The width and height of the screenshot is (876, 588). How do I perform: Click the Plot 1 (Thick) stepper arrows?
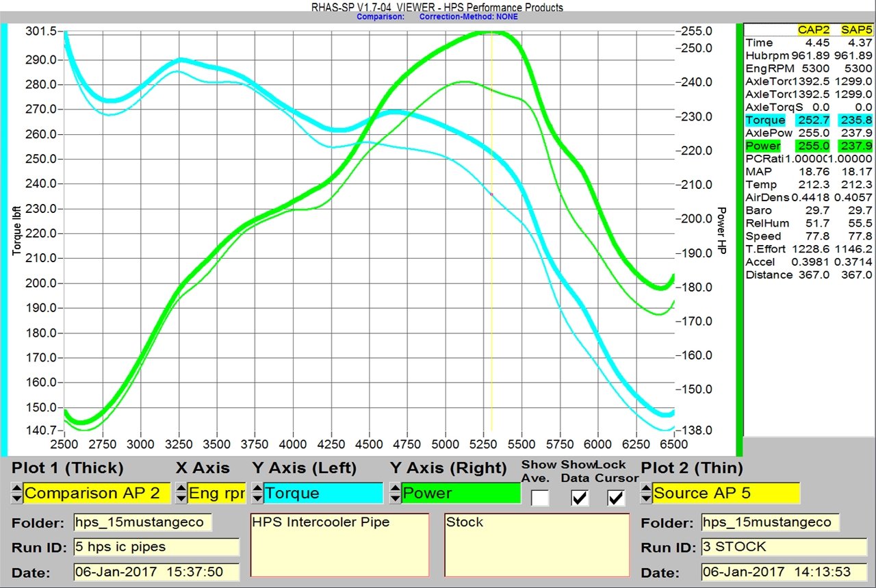pyautogui.click(x=16, y=493)
